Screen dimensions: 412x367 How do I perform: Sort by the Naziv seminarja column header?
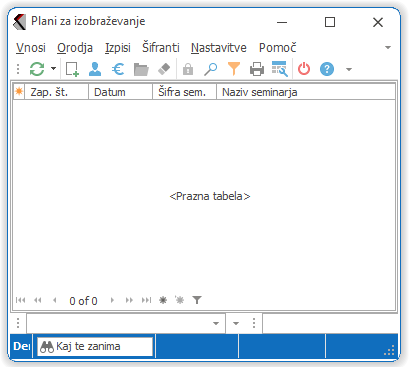(x=306, y=92)
